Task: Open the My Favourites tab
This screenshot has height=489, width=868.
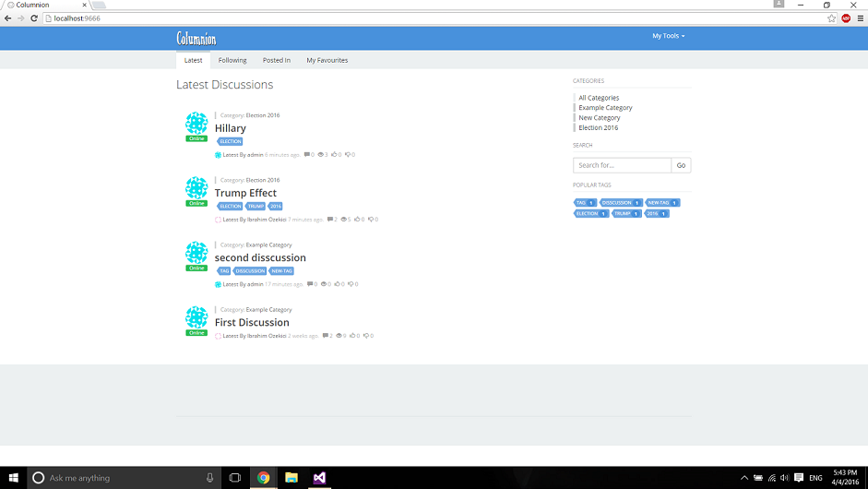Action: click(327, 60)
